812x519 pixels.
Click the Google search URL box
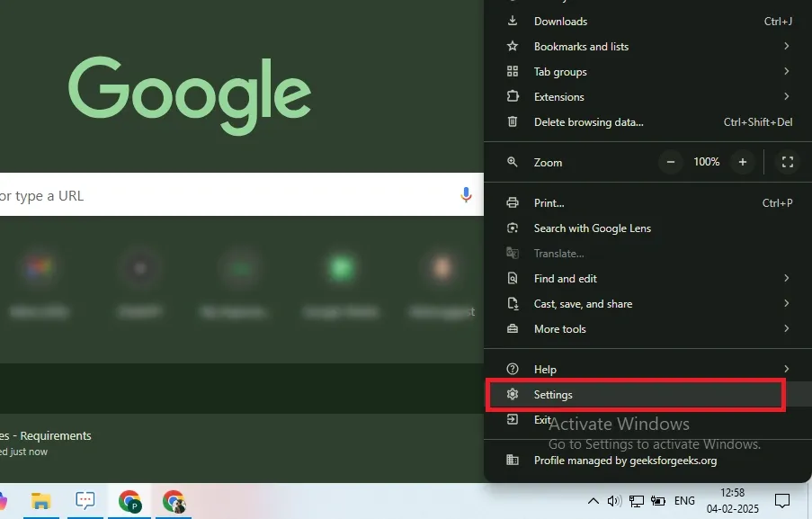(242, 195)
